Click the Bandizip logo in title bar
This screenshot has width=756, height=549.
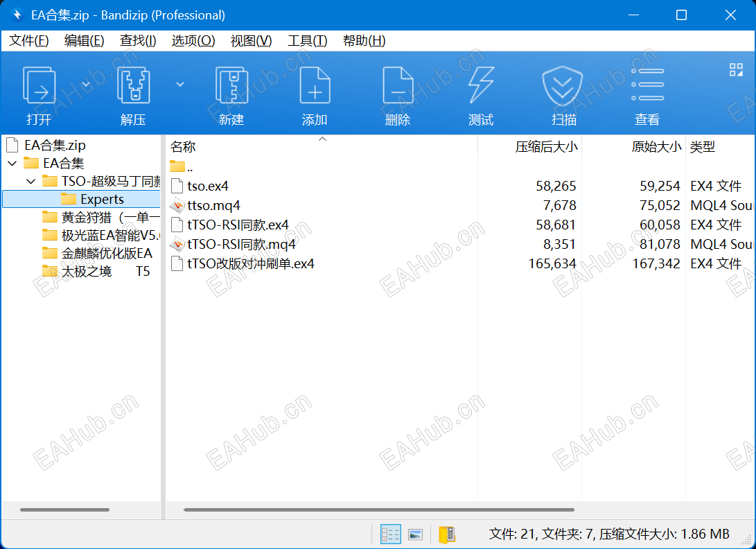click(17, 15)
